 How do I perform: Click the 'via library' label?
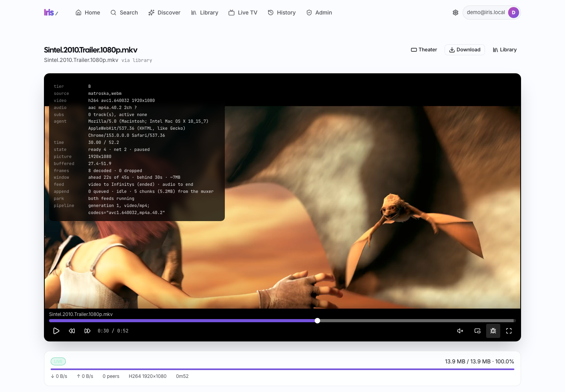[x=137, y=60]
